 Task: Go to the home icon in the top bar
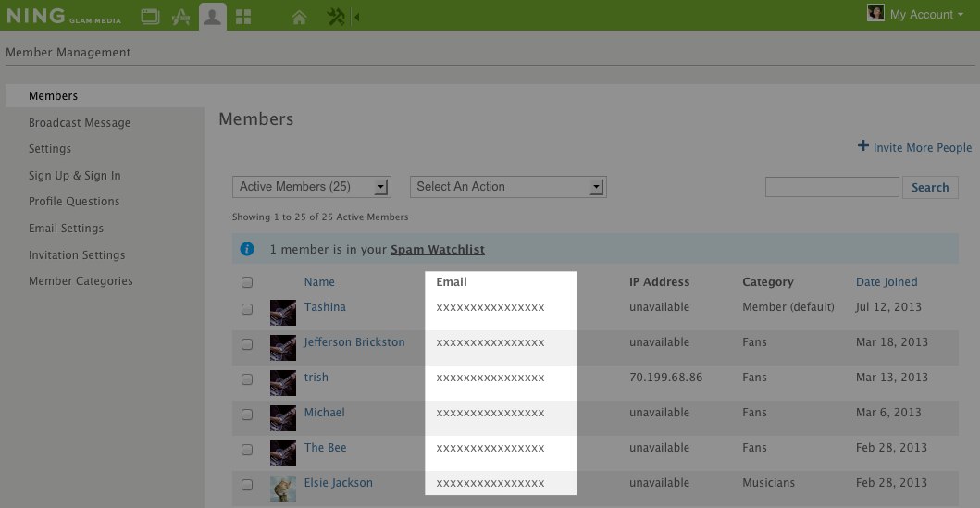(299, 16)
